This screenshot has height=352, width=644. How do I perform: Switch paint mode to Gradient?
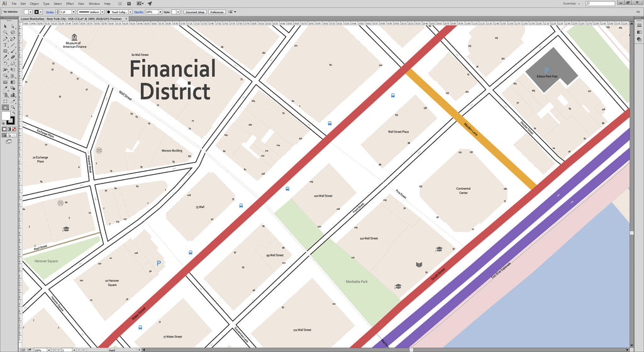[x=9, y=128]
